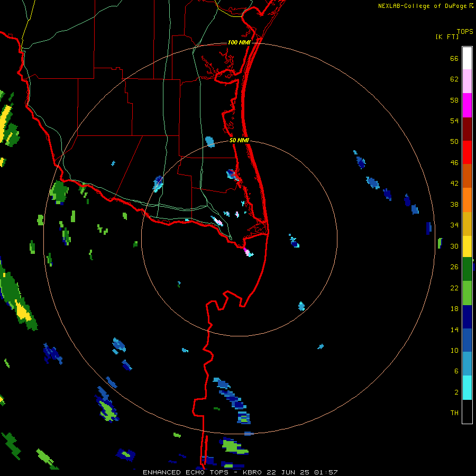Click the legend value '14'
476x476 pixels.
[454, 329]
